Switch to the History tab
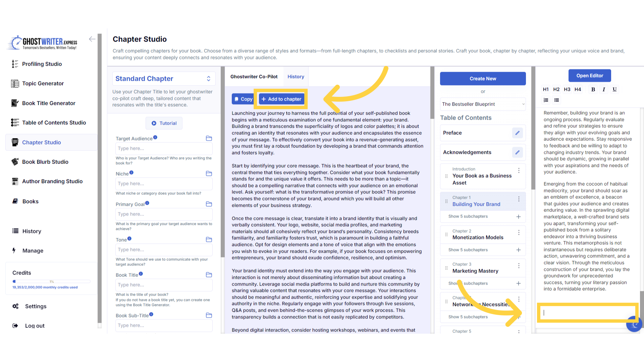 pos(296,77)
